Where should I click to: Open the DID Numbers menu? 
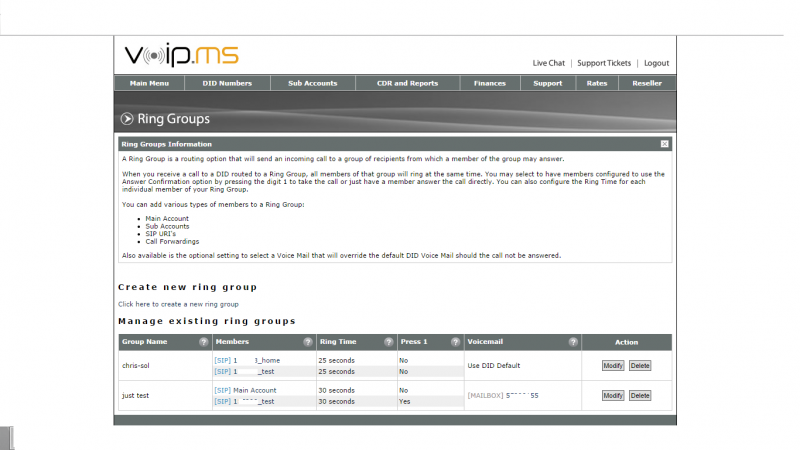(227, 83)
